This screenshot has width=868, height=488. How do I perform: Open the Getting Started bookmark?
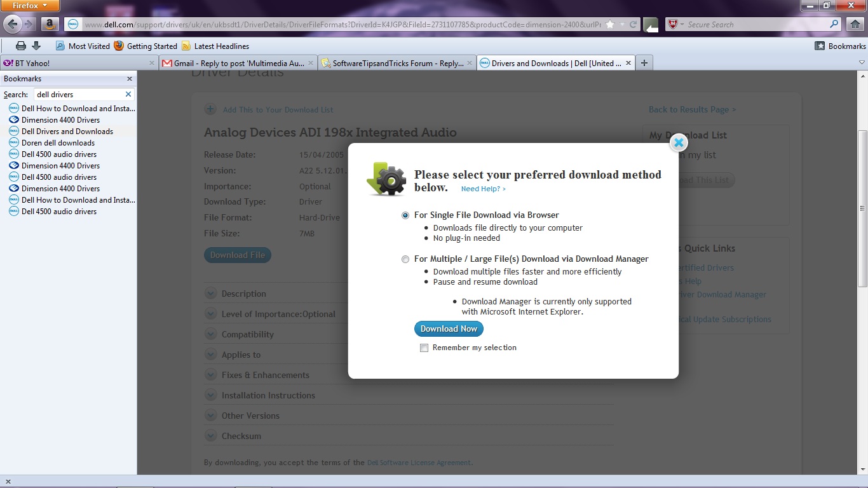pyautogui.click(x=146, y=46)
